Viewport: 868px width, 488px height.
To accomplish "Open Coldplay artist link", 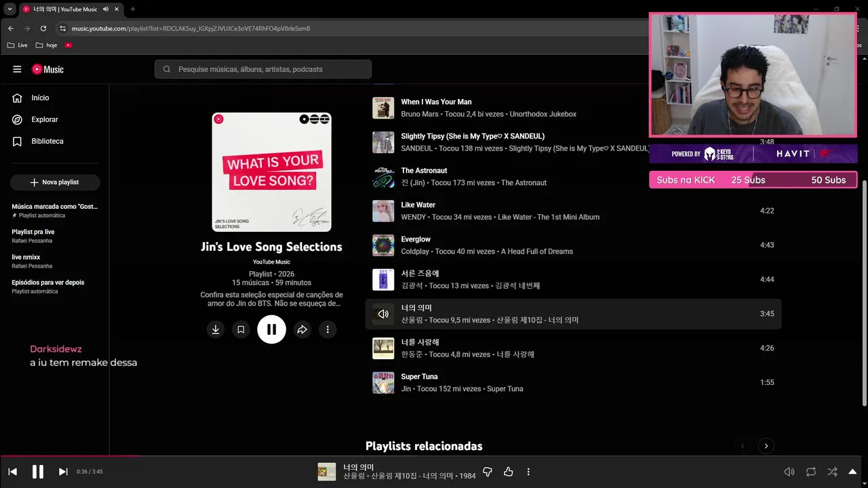I will [x=415, y=251].
